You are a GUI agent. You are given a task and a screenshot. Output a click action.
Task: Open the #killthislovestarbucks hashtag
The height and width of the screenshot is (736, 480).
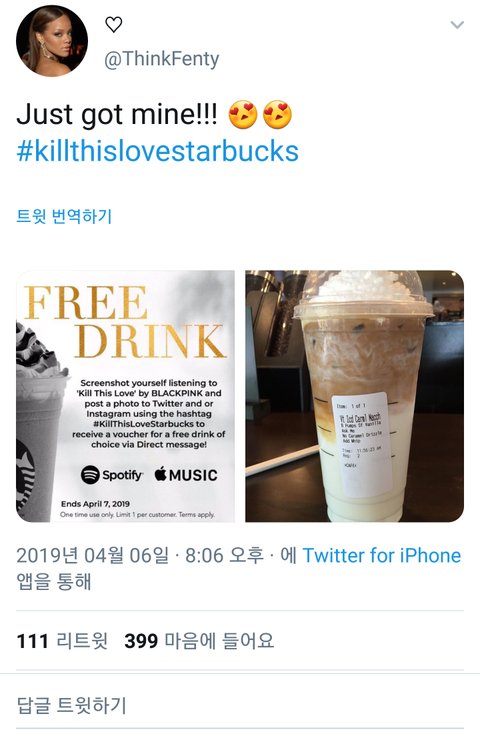click(158, 152)
